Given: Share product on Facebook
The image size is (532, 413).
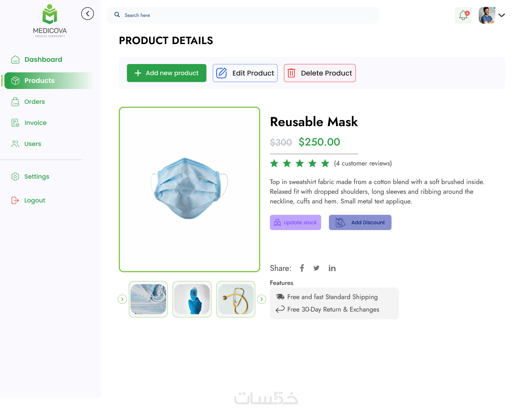Looking at the screenshot, I should (302, 268).
